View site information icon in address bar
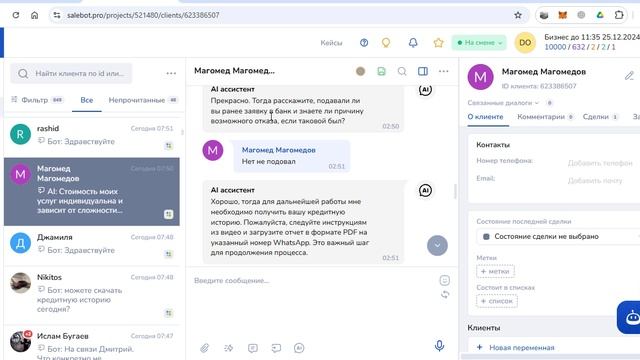Image resolution: width=640 pixels, height=360 pixels. [x=57, y=15]
